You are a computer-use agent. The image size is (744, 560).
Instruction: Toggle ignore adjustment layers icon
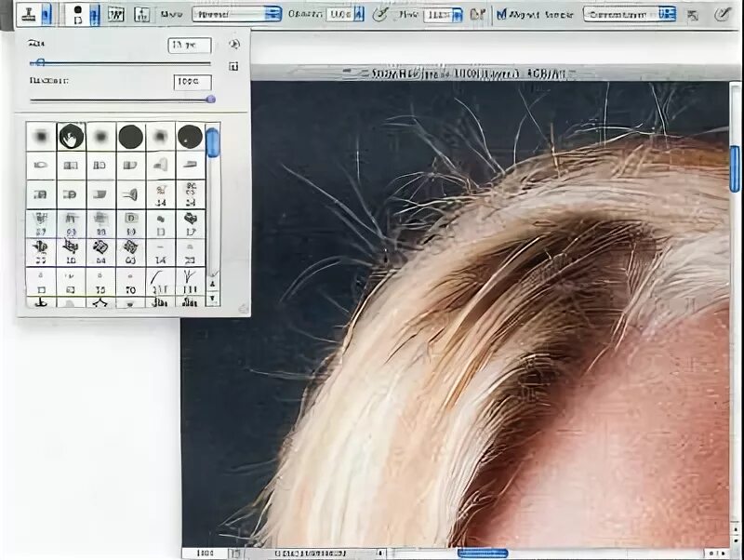(x=693, y=15)
